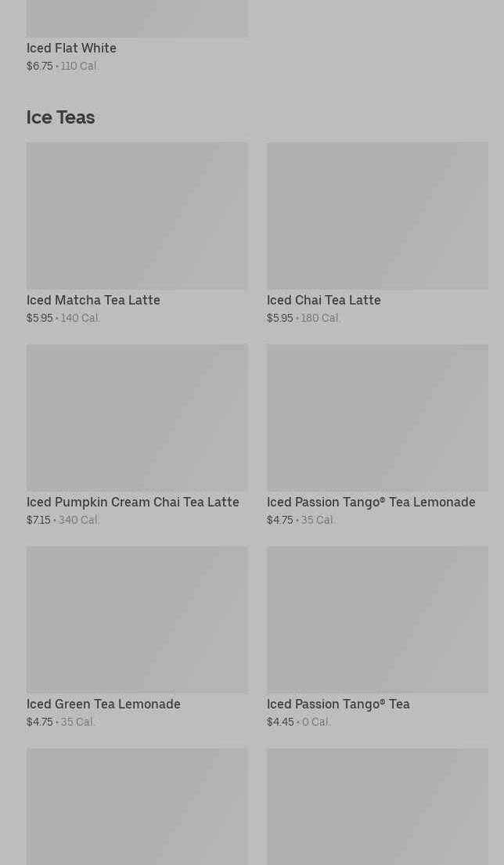504x865 pixels.
Task: Open the Iced Green Tea Lemonade title
Action: coord(103,704)
